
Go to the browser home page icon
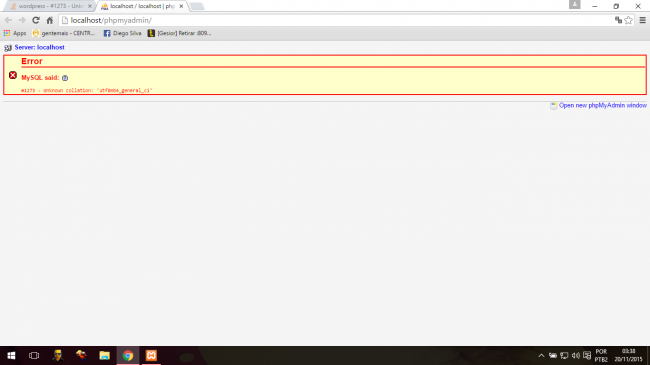pos(50,20)
